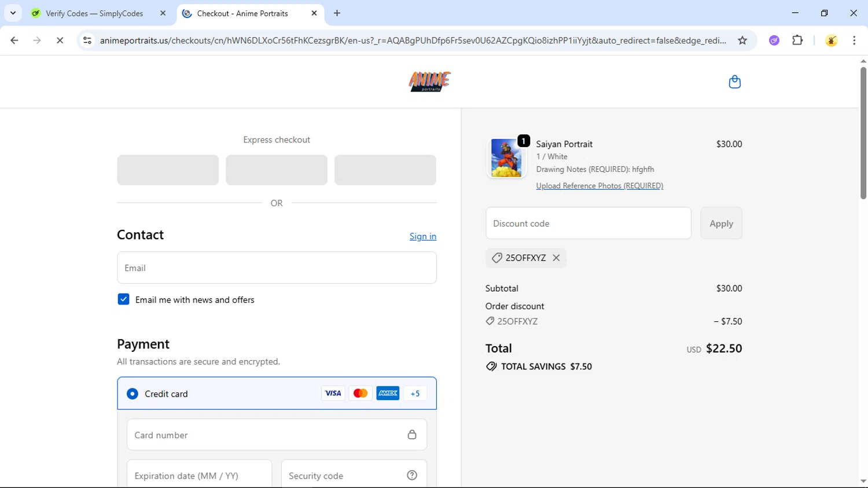868x488 pixels.
Task: Bookmark this page with the star
Action: point(742,41)
